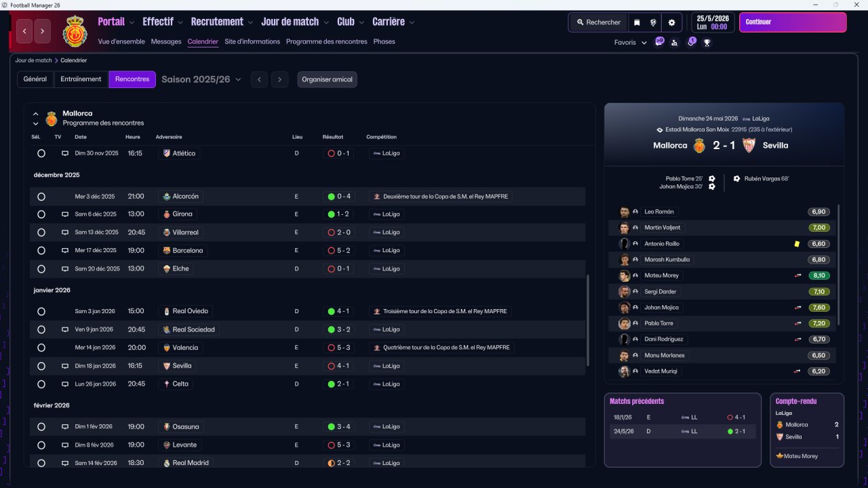The image size is (868, 488).
Task: Open the Portail dropdown menu
Action: coord(116,22)
